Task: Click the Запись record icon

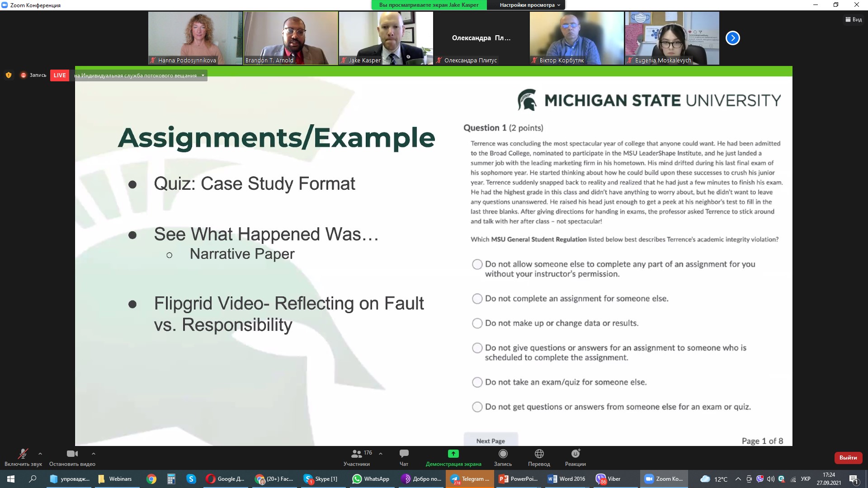Action: (503, 454)
